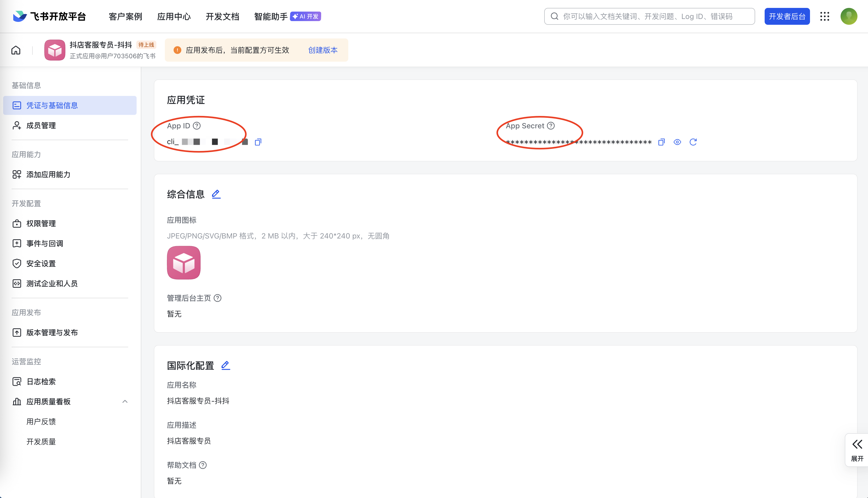Viewport: 868px width, 498px height.
Task: Click App ID help question mark
Action: click(197, 126)
